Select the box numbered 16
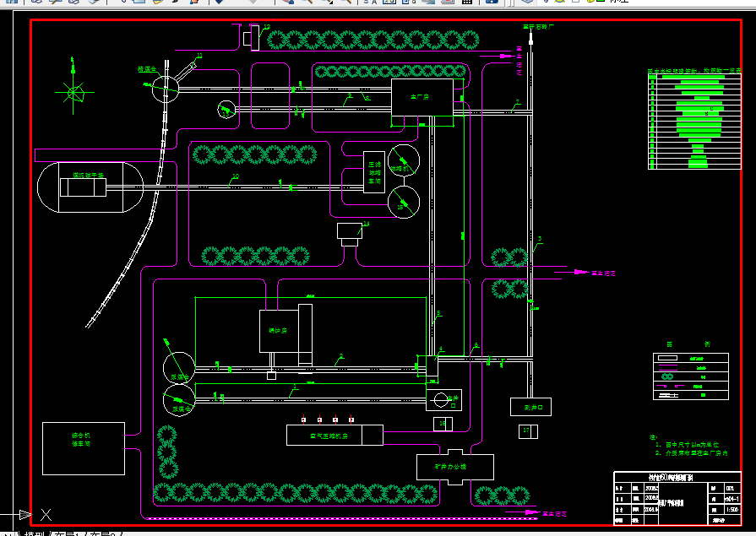Image resolution: width=756 pixels, height=536 pixels. click(x=443, y=425)
